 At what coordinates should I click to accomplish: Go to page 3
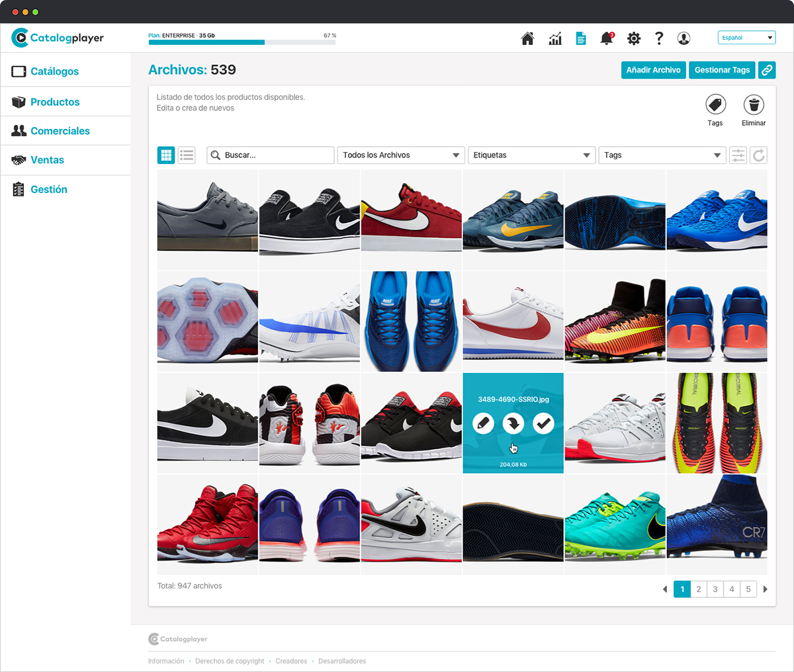coord(715,589)
